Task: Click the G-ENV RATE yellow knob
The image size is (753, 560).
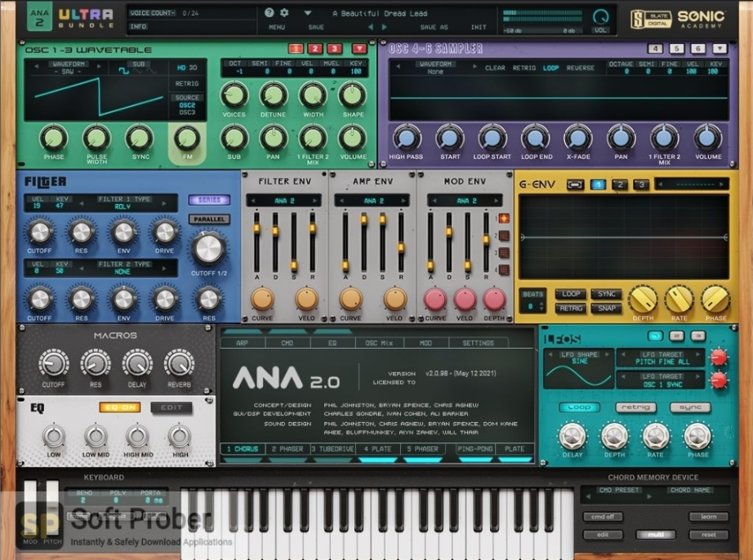Action: pos(679,299)
